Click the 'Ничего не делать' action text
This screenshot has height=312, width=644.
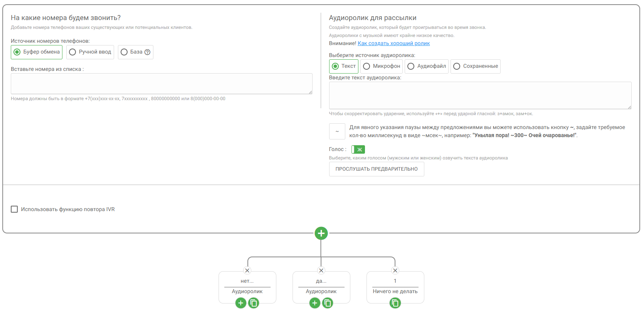395,292
